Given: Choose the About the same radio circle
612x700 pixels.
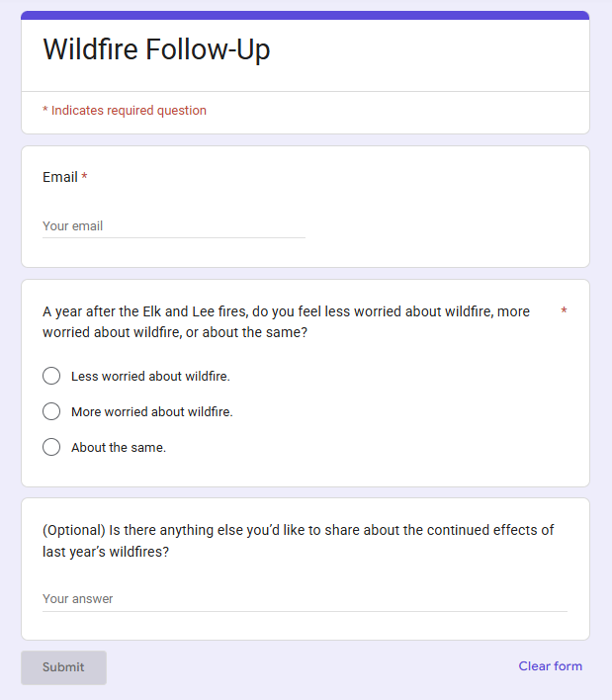Looking at the screenshot, I should coord(51,447).
